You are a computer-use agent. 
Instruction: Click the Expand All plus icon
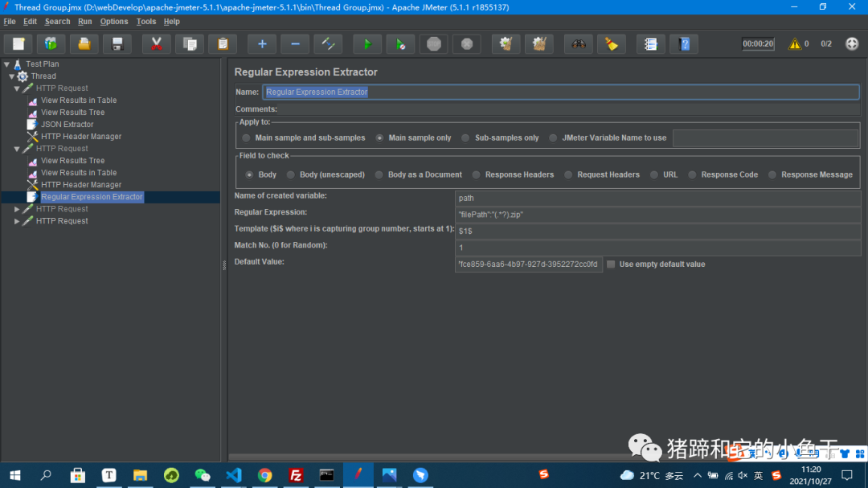(262, 43)
